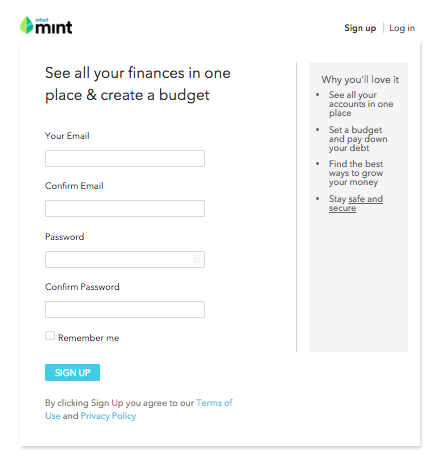Click the Confirm Password label
444x463 pixels.
(82, 287)
